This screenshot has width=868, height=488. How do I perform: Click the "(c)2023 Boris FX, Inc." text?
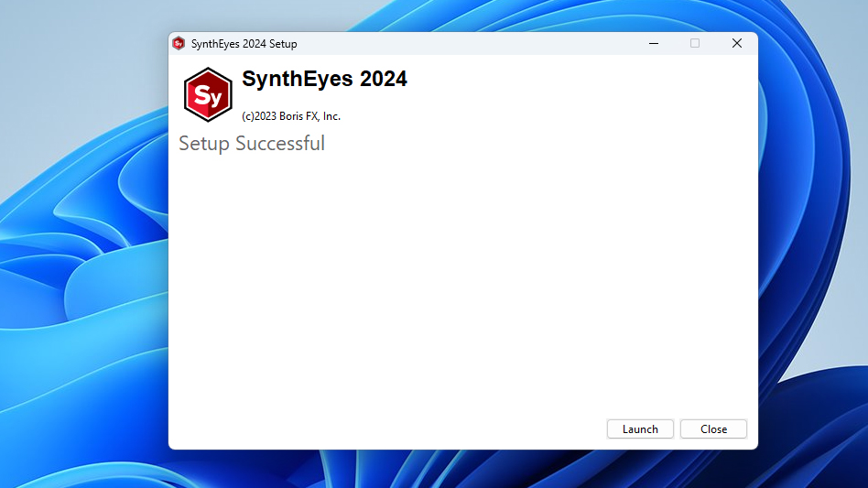[291, 116]
